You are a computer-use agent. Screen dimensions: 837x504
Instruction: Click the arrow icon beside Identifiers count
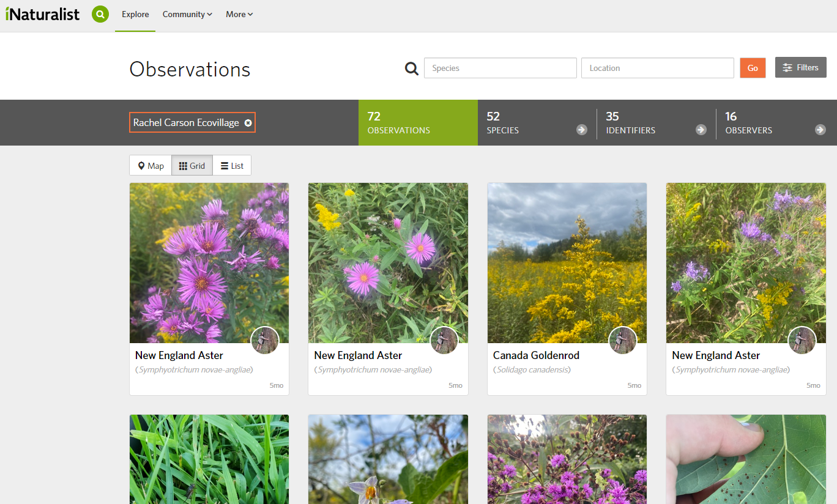click(701, 130)
